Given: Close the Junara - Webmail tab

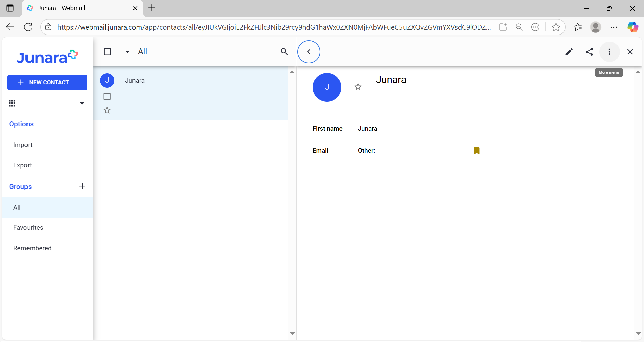Looking at the screenshot, I should coord(135,8).
